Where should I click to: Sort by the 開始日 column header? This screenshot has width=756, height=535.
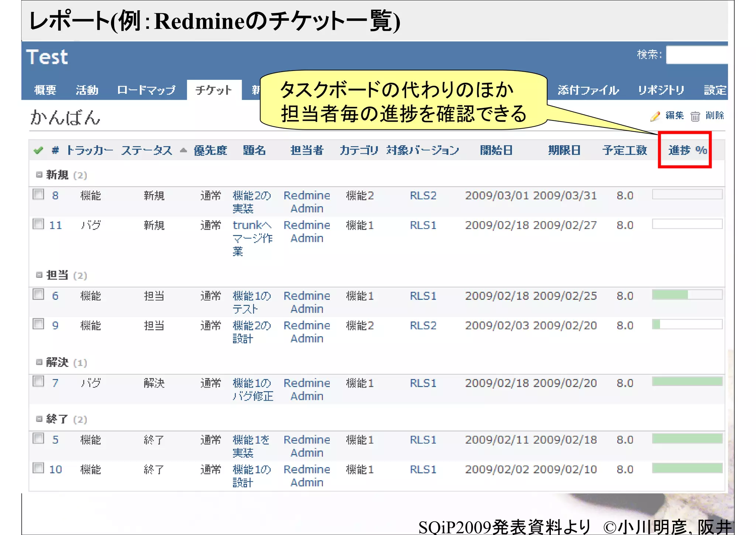[x=496, y=150]
